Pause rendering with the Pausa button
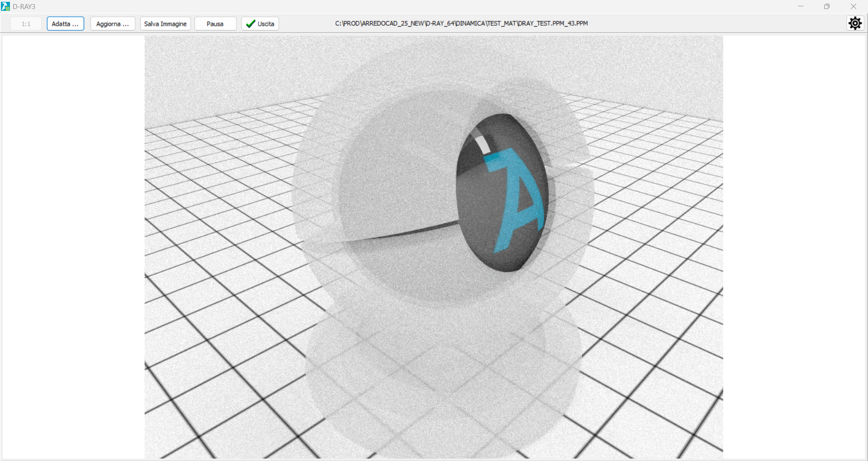The image size is (868, 461). (215, 24)
